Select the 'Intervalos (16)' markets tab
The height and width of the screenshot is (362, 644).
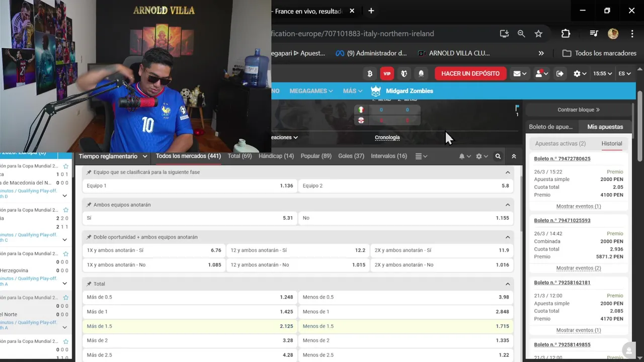click(389, 156)
